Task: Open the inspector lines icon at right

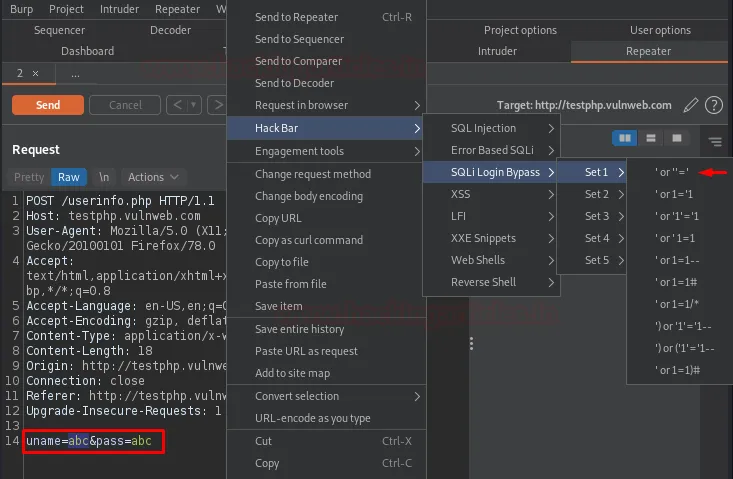Action: (715, 142)
